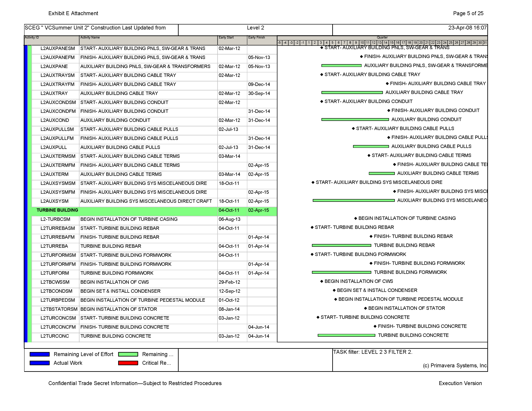The height and width of the screenshot is (411, 532).
Task: Click early finish 04-Jun-14 in L2TURCONCFM row
Action: [x=259, y=327]
